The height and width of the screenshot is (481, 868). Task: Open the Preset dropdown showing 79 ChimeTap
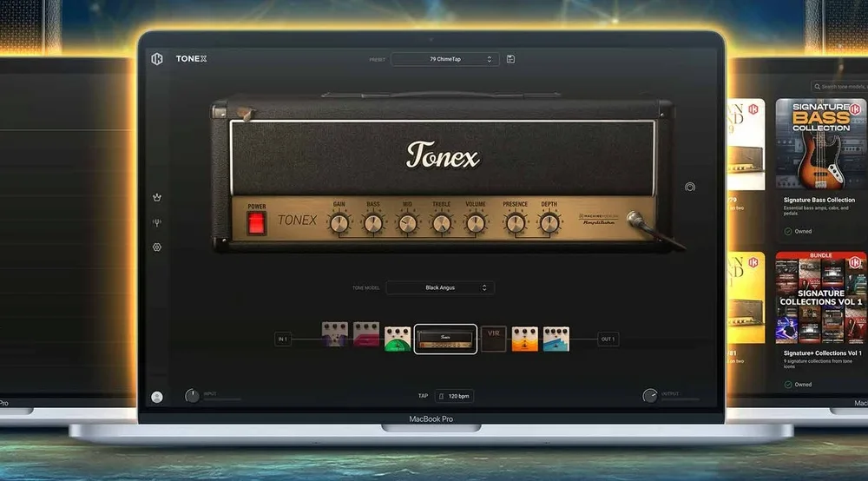(445, 59)
